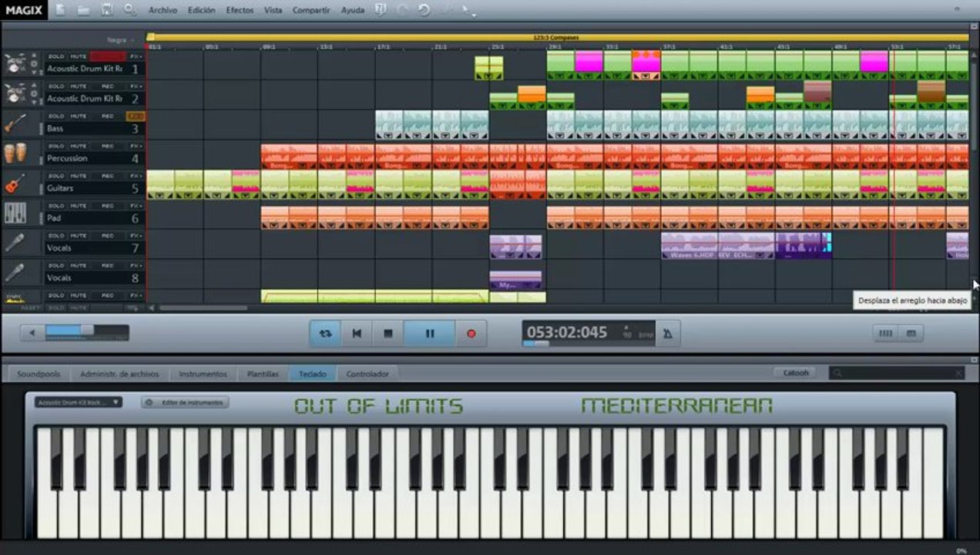Click the Pad keyboard track icon
Viewport: 980px width, 555px height.
15,213
